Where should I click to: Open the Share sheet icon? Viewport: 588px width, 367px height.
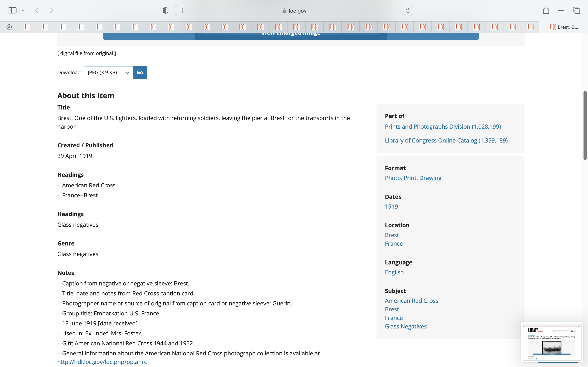(x=546, y=10)
